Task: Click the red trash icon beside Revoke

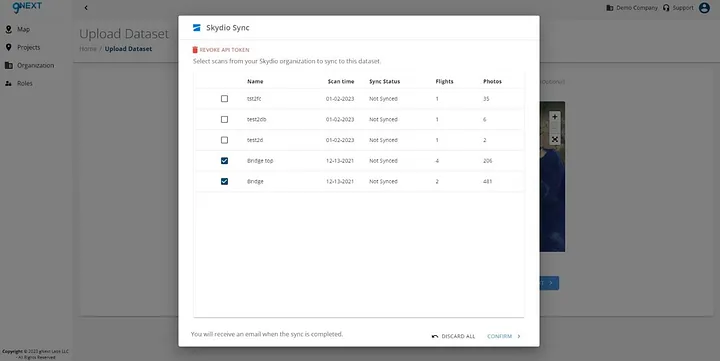Action: [x=195, y=50]
